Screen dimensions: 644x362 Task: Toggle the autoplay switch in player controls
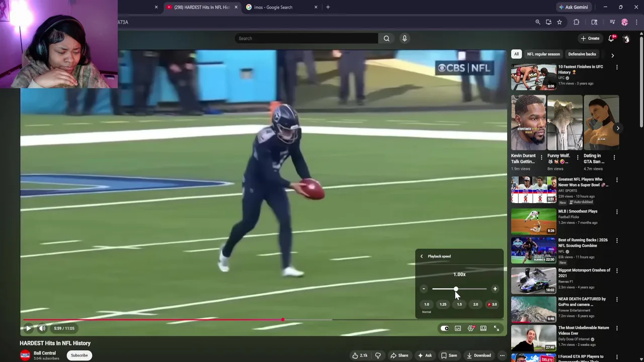(445, 328)
